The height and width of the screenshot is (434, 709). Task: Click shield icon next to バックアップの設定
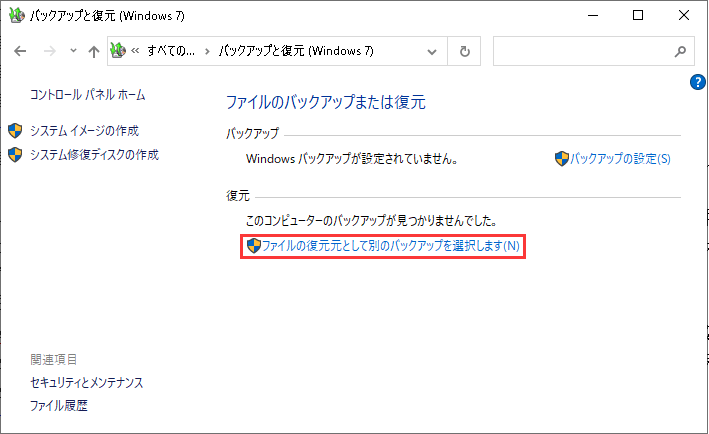[562, 159]
